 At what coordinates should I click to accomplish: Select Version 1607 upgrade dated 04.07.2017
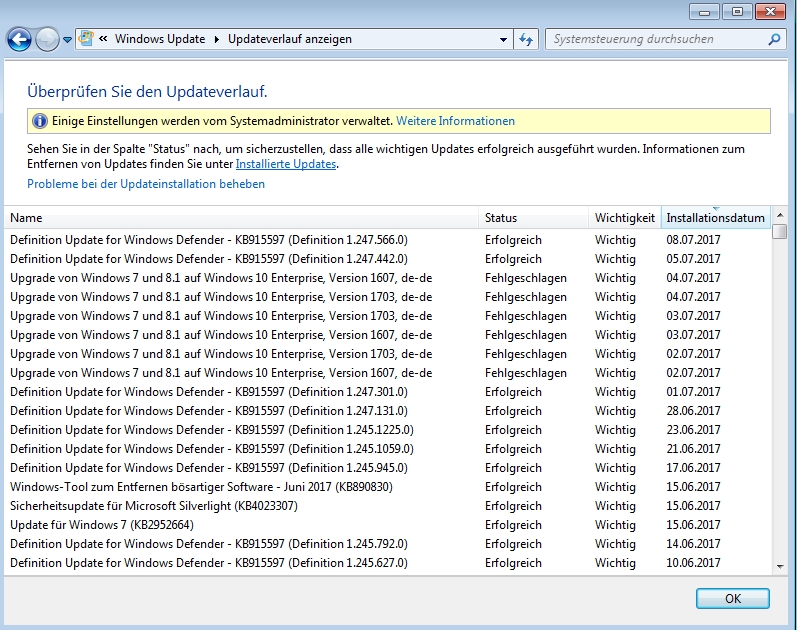389,278
